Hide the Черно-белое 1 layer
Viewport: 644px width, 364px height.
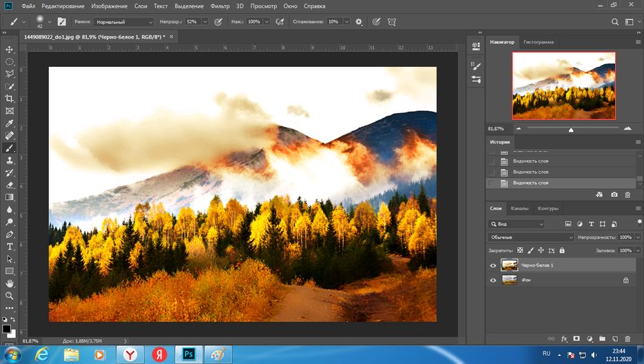tap(493, 265)
